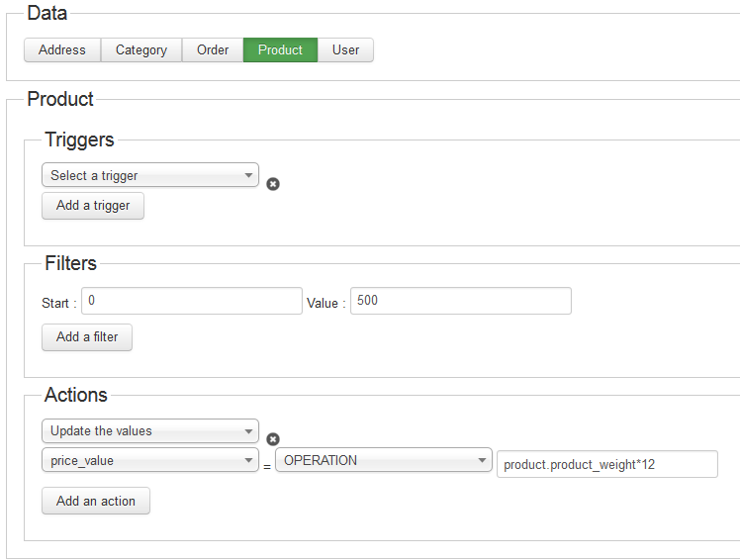
Task: Open the price_value field dropdown
Action: 150,460
